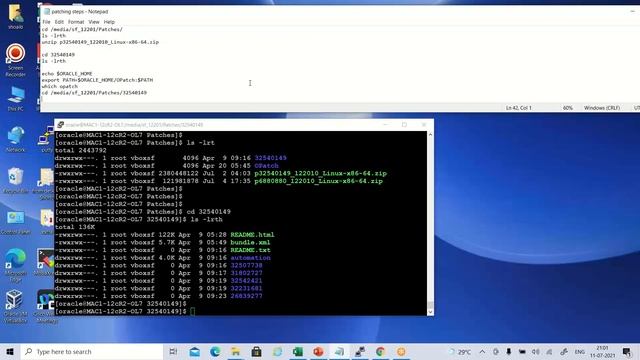Screen dimensions: 640x360
Task: Switch to Notepad on the taskbar
Action: pyautogui.click(x=339, y=351)
